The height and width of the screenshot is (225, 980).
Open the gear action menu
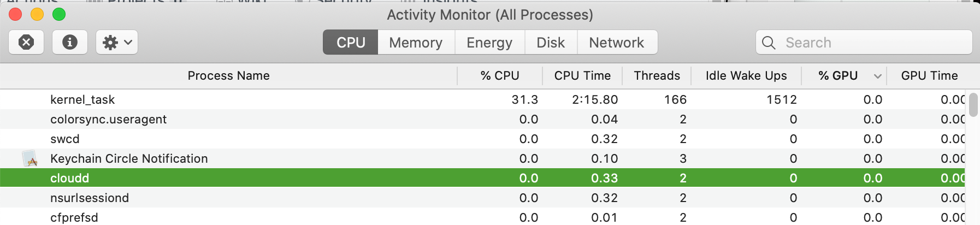pyautogui.click(x=117, y=42)
